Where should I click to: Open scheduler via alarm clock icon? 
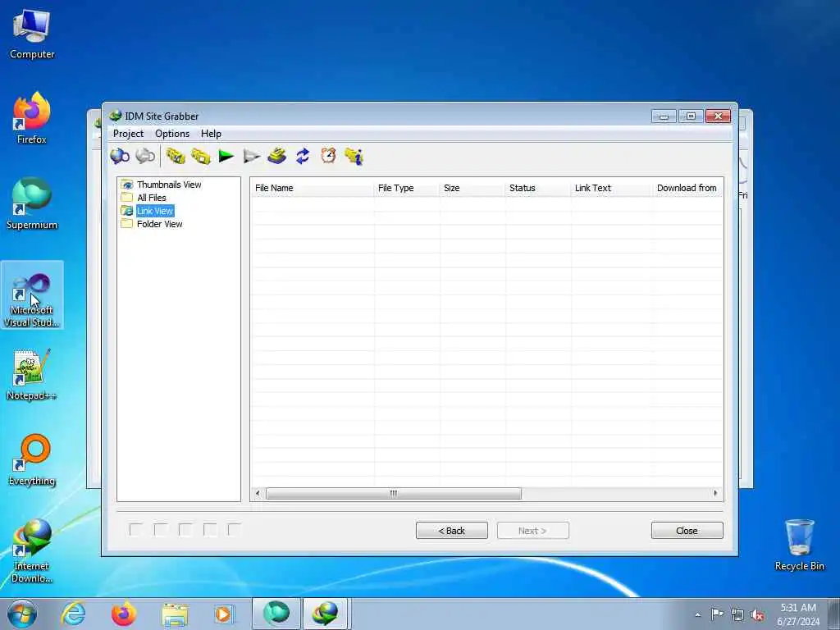click(328, 156)
